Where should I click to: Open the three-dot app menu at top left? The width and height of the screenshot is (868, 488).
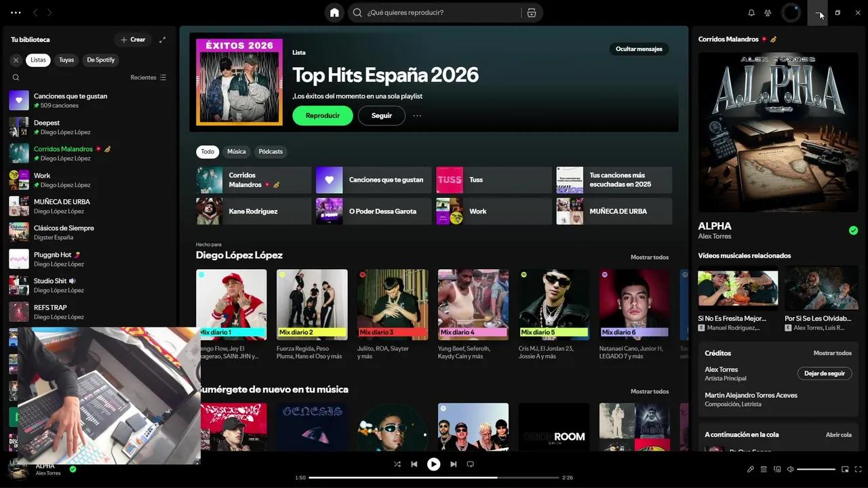tap(16, 12)
